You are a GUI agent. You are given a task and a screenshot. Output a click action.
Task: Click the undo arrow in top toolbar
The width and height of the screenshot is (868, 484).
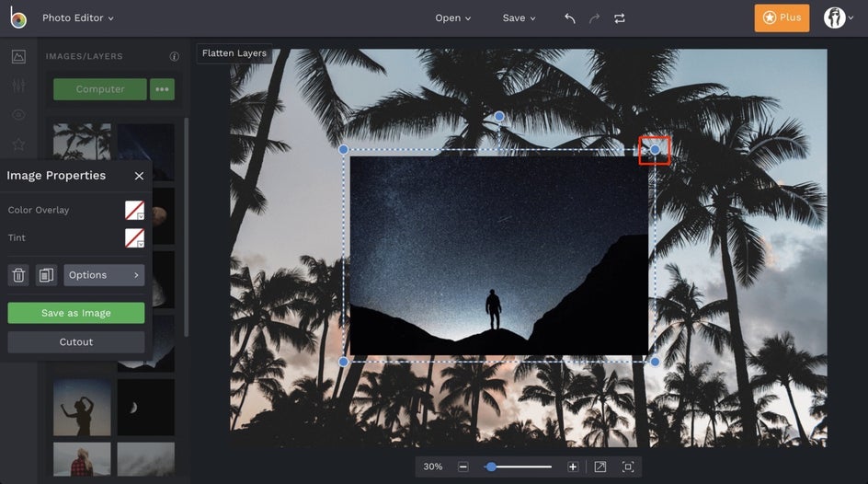tap(570, 18)
